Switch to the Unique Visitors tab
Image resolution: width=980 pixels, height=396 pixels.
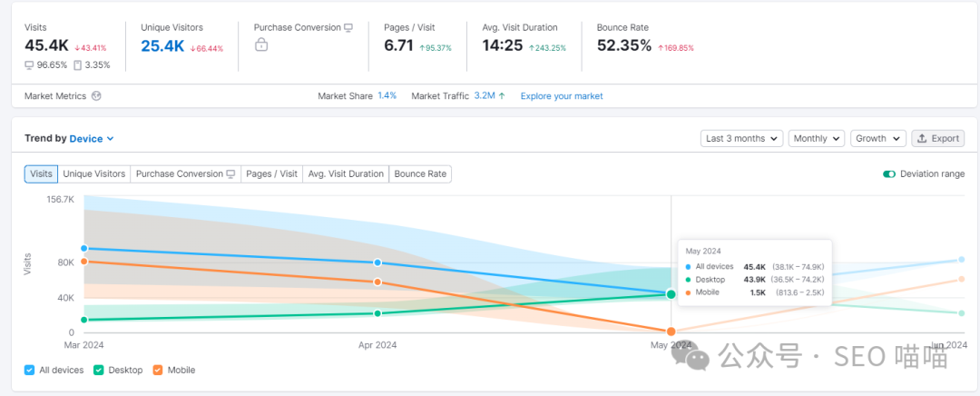[x=93, y=174]
